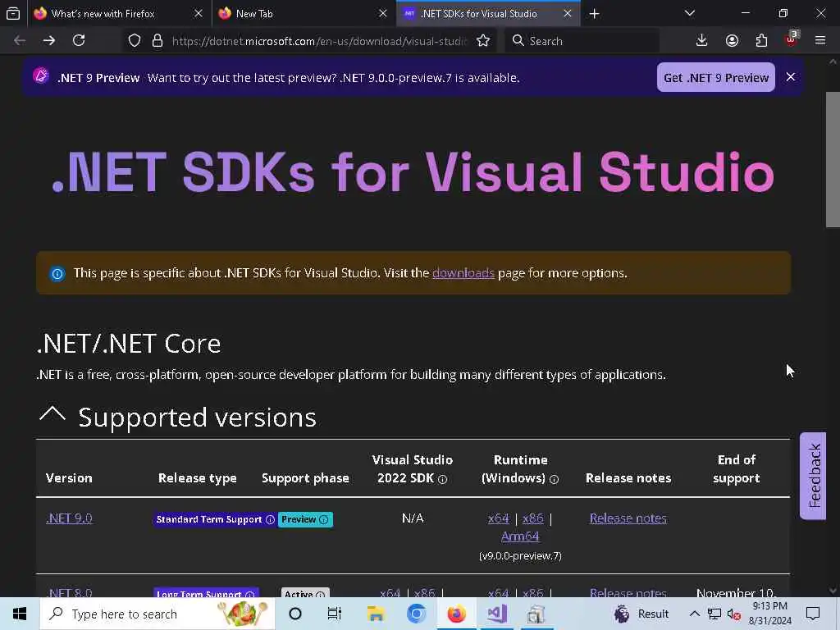The width and height of the screenshot is (840, 630).
Task: Click the muted volume tray icon
Action: click(x=734, y=614)
